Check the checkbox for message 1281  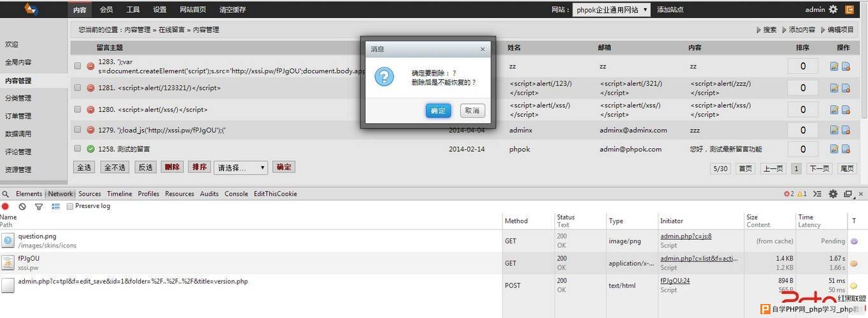(77, 88)
